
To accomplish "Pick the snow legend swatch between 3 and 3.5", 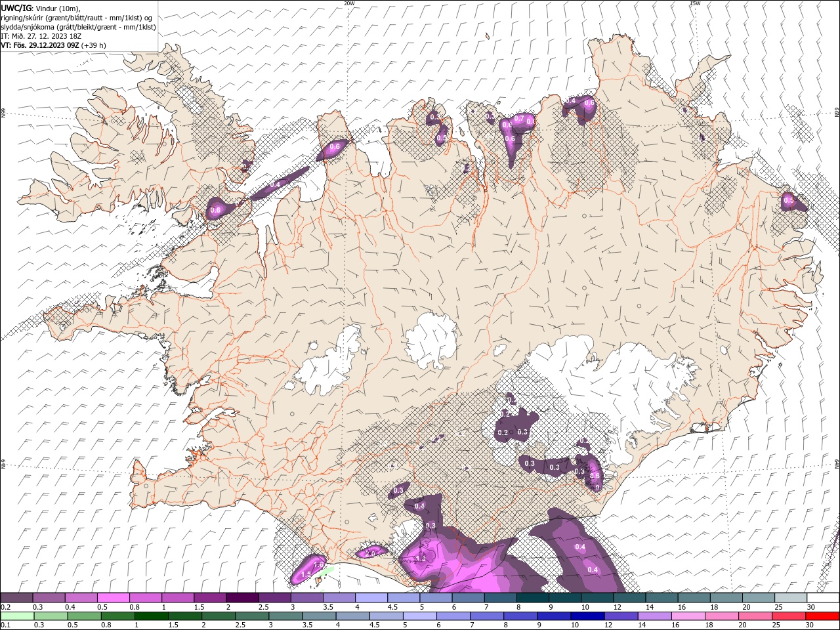I will click(306, 597).
